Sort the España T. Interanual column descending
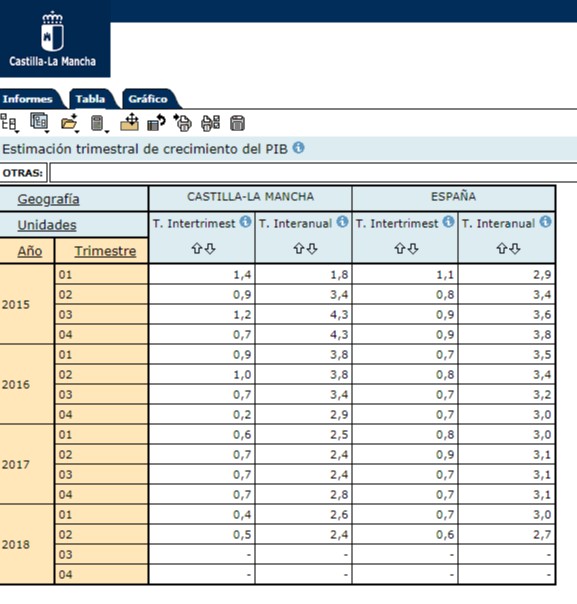The height and width of the screenshot is (604, 577). [x=515, y=248]
